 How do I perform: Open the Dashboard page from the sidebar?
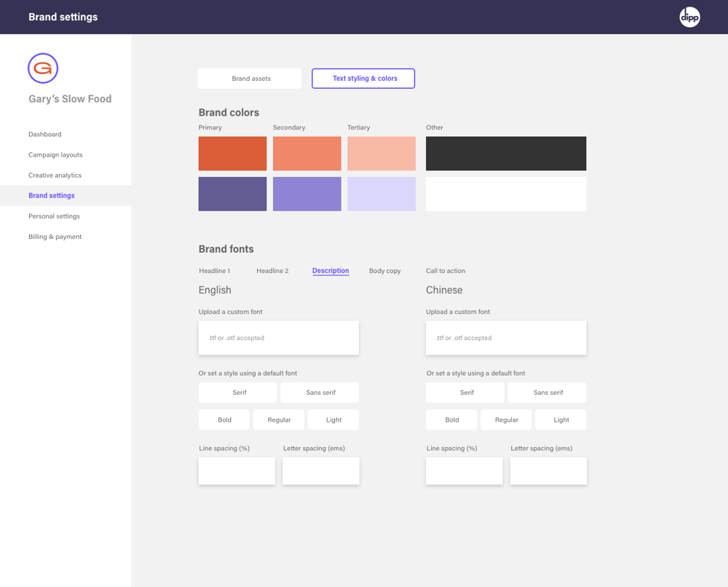44,134
